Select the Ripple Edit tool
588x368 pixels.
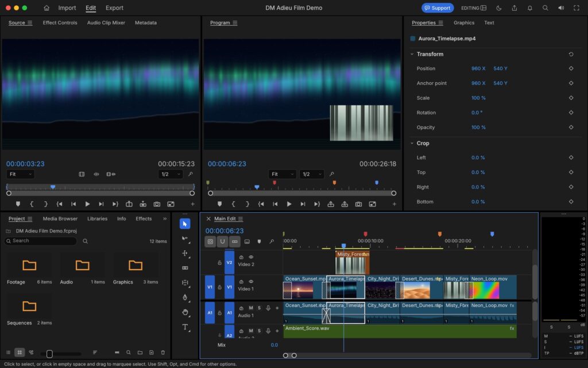tap(184, 254)
